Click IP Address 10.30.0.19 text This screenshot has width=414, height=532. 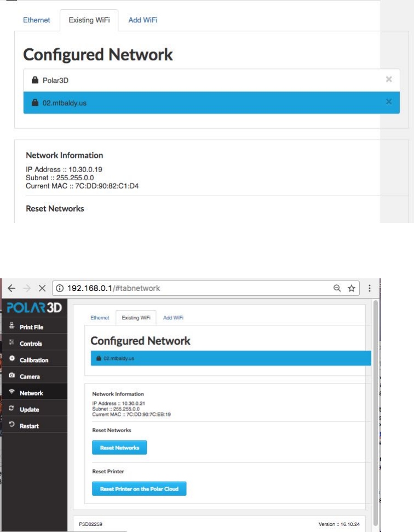pos(64,169)
